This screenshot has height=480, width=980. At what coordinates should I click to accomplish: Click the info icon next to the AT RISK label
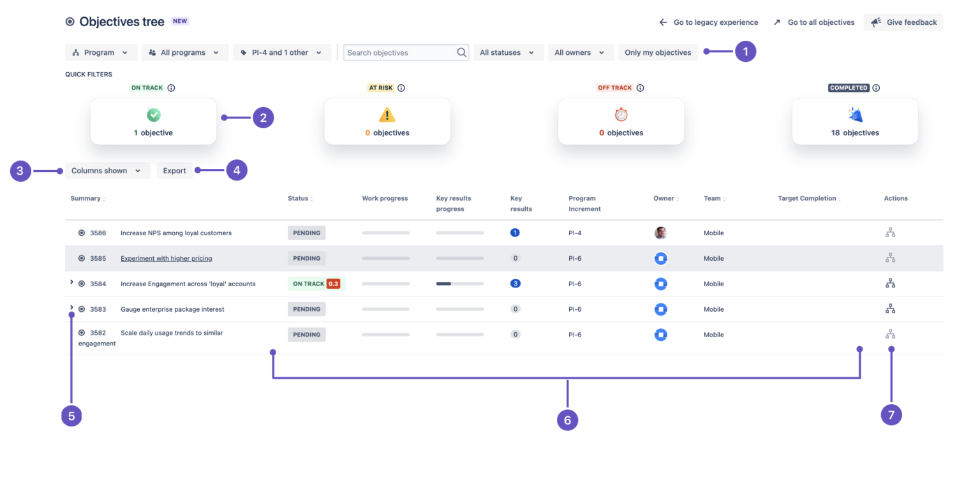tap(401, 87)
